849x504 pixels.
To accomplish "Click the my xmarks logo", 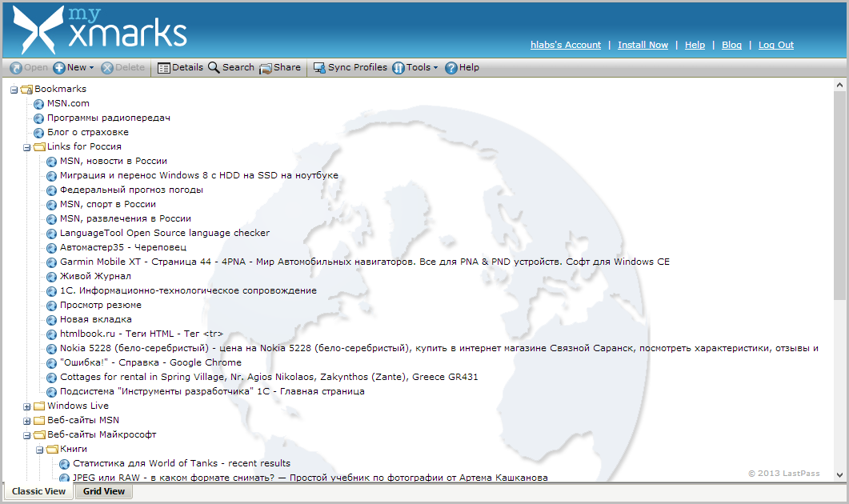I will 100,30.
